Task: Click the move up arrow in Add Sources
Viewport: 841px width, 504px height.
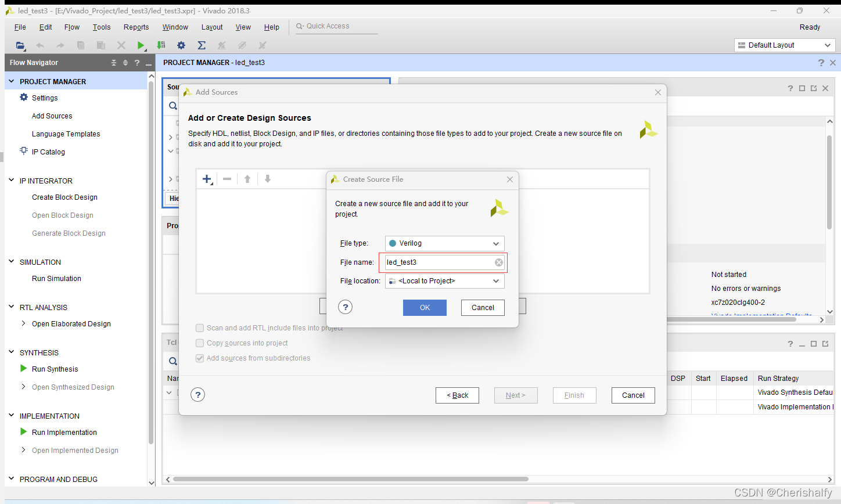Action: pos(247,179)
